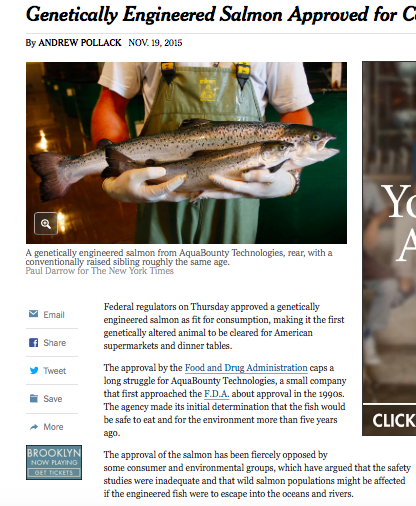Click the Brooklyn Get Tickets ad
Viewport: 416px width, 506px height.
(x=54, y=462)
